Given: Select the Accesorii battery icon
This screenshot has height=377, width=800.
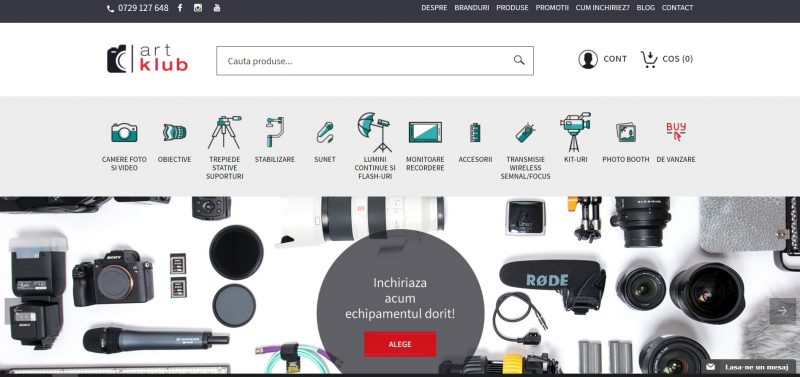Looking at the screenshot, I should pyautogui.click(x=475, y=133).
